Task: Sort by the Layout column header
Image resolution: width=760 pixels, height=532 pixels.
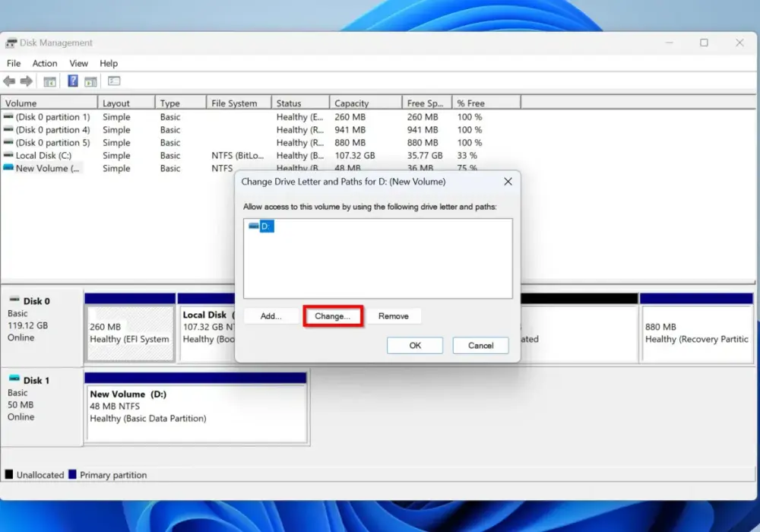Action: point(126,103)
